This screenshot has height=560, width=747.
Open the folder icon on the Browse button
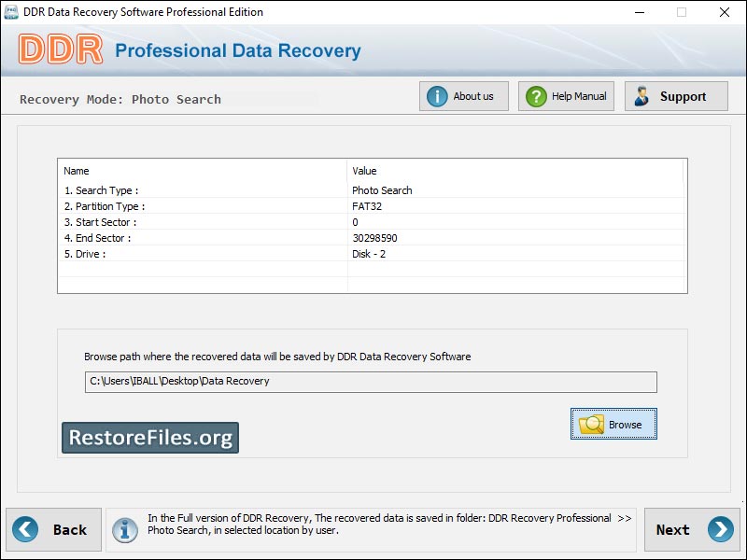coord(591,424)
